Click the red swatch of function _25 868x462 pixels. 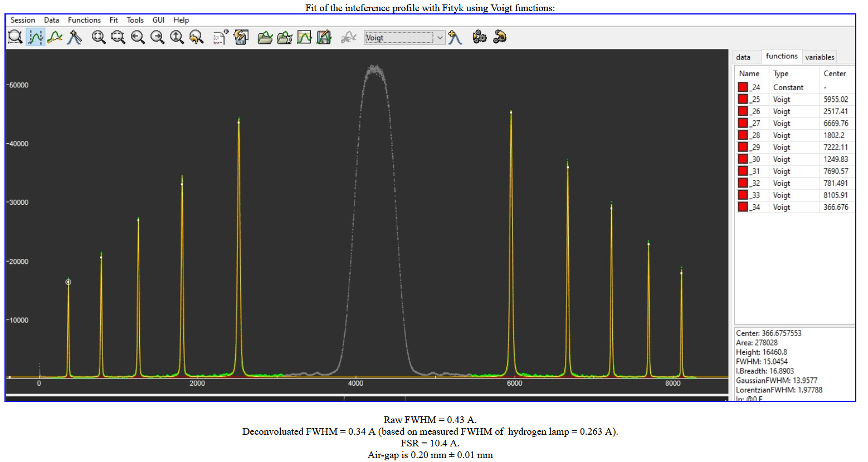(743, 99)
